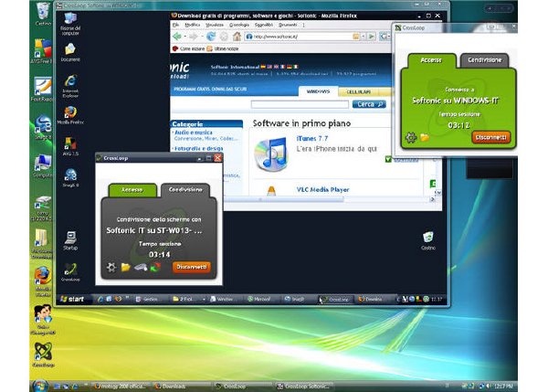Click the invite hand icon in gray CrossLoop
Screen dimensions: 548x392
point(141,268)
